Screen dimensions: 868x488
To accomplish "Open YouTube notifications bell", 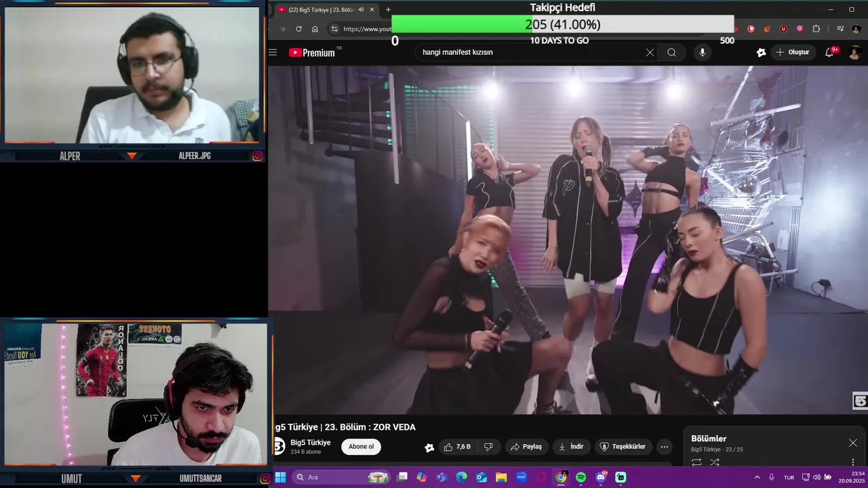I will (x=830, y=52).
